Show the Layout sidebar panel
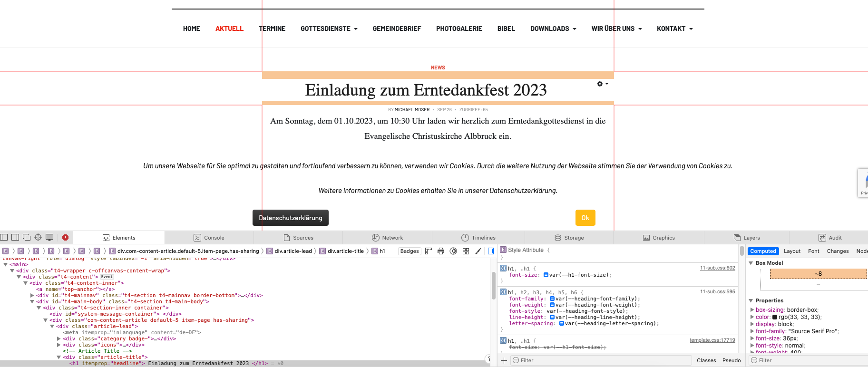This screenshot has width=868, height=367. (x=792, y=251)
